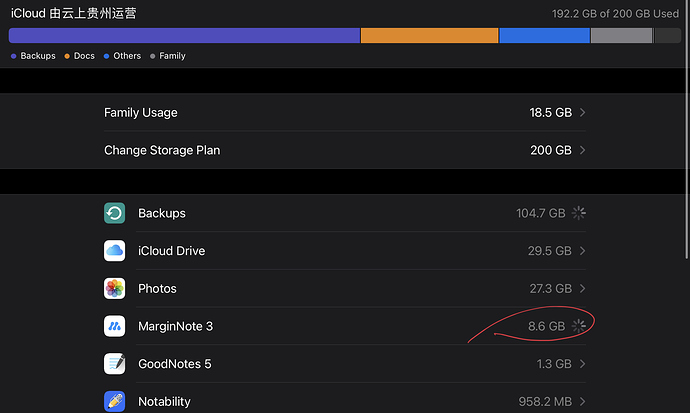Open the Photos storage entry
The image size is (690, 413).
(345, 289)
